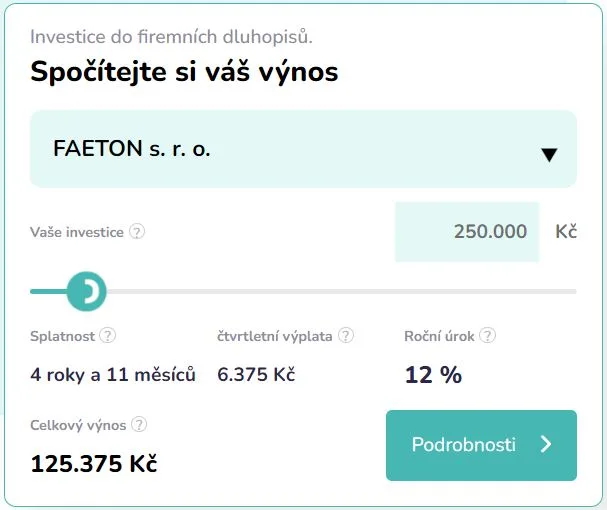
Task: Click the 12 % annual interest value
Action: (433, 375)
